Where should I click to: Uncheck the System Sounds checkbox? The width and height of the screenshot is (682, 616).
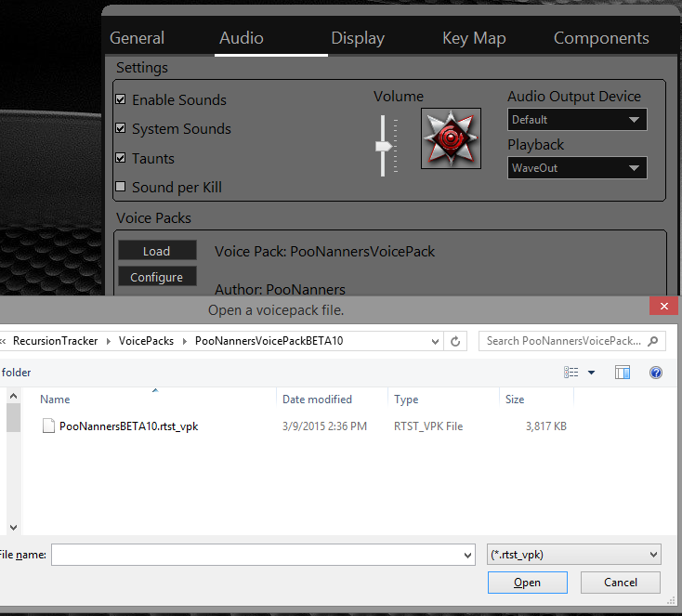[120, 128]
